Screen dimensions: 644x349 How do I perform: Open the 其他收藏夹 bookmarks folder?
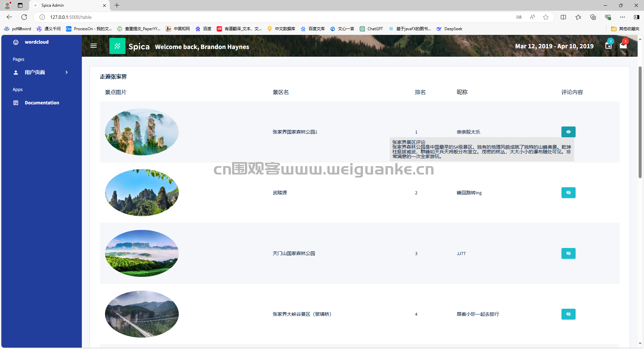click(625, 29)
